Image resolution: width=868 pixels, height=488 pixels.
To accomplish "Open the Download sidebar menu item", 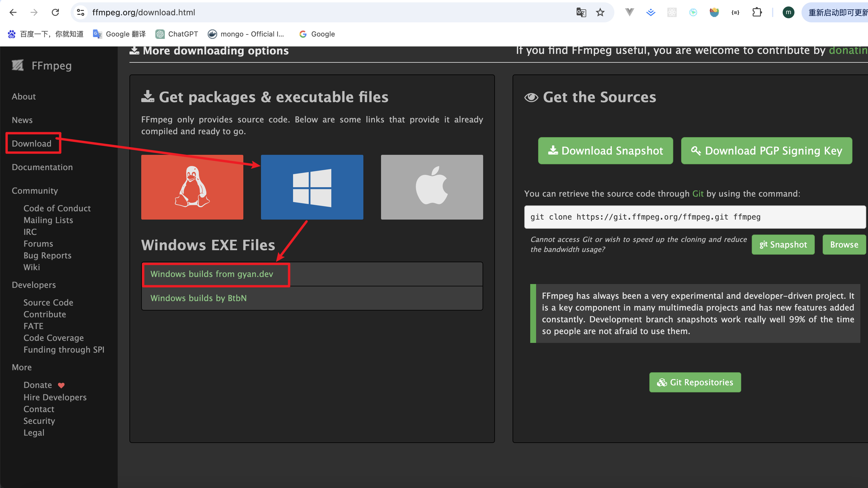I will click(x=32, y=144).
